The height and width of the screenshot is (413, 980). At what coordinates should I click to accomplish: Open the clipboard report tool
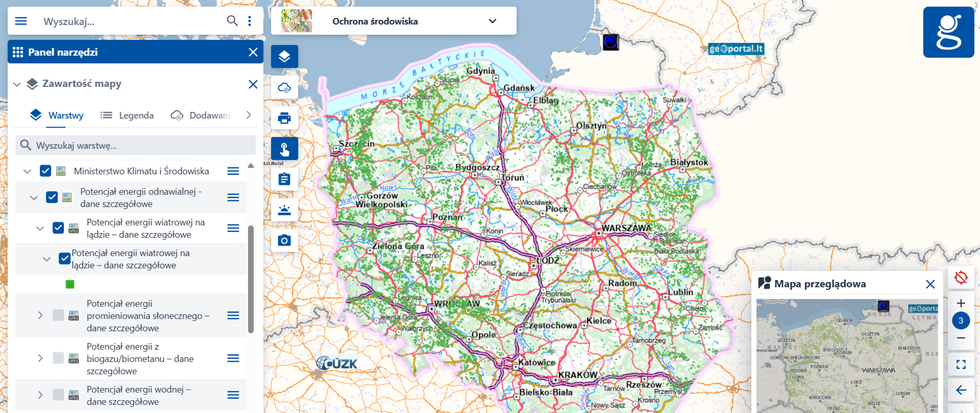point(284,179)
